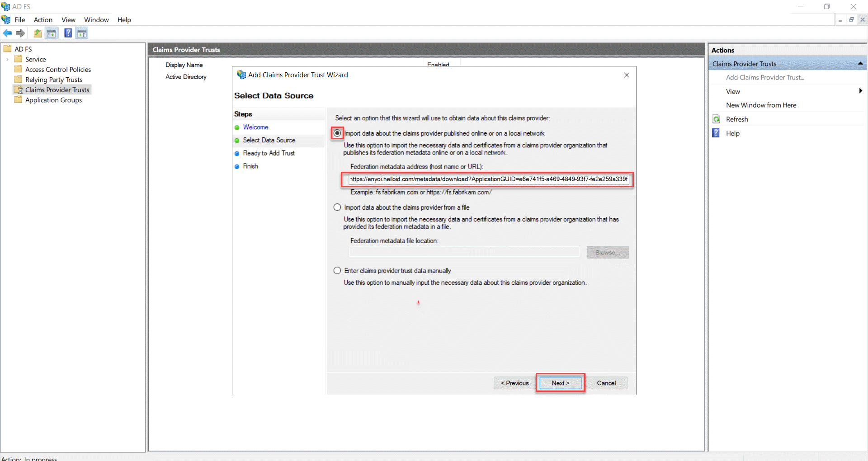Click New Window from Here action
Image resolution: width=868 pixels, height=461 pixels.
pos(761,105)
